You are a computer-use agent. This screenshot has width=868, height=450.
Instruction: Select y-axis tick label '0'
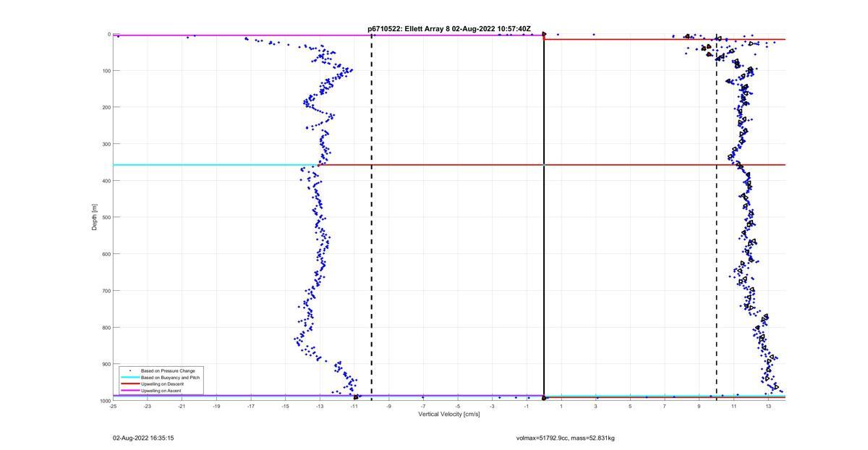(x=109, y=34)
